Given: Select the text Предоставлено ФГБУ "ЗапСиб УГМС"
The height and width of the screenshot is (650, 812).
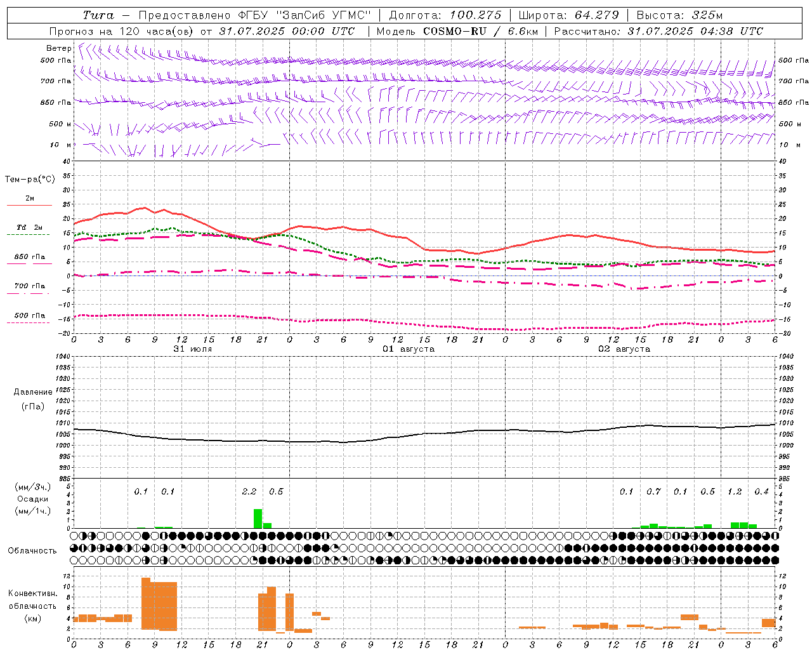Looking at the screenshot, I should 254,15.
